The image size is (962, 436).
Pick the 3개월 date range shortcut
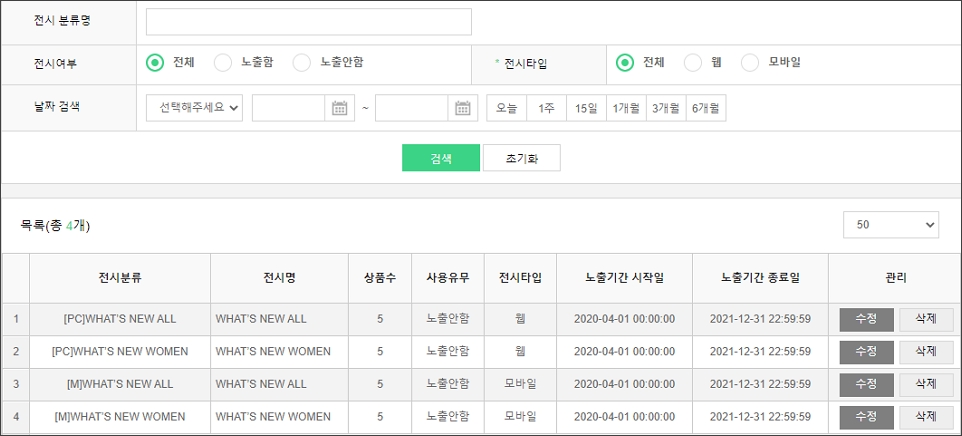666,108
